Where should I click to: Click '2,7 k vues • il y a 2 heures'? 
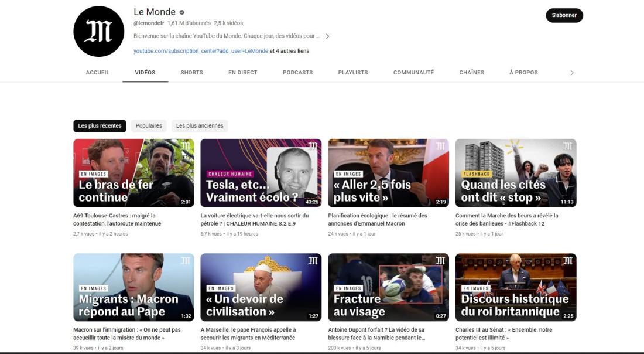[x=101, y=234]
